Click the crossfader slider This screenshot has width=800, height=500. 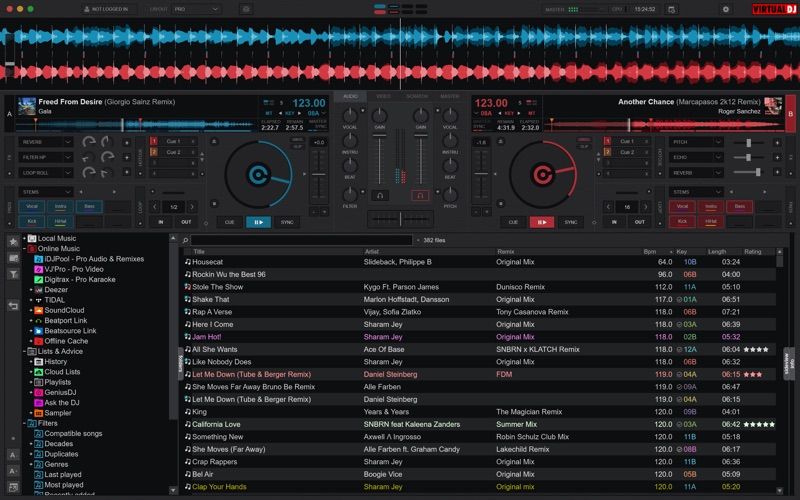401,219
